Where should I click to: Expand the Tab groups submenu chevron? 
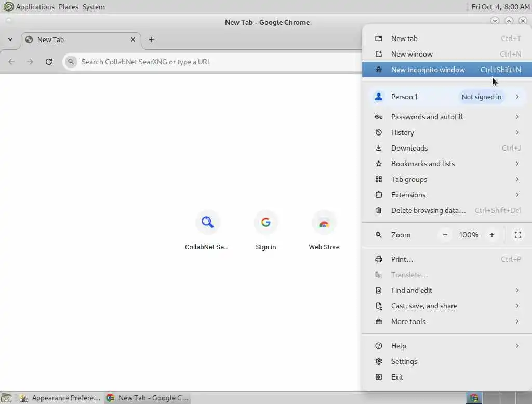click(x=517, y=179)
